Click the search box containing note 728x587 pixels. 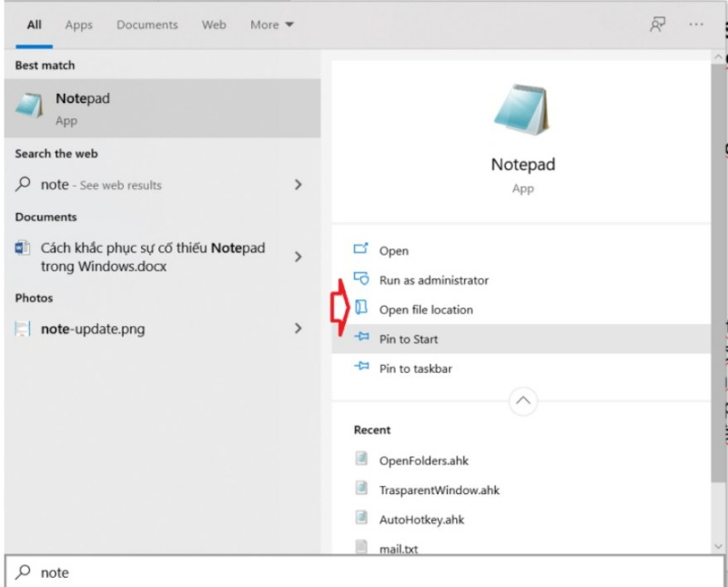364,572
